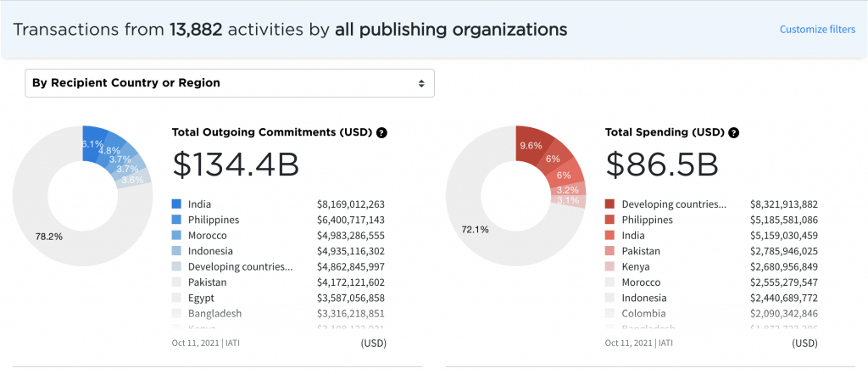Click the $134.4B total commitments figure
The width and height of the screenshot is (868, 374).
coord(235,165)
